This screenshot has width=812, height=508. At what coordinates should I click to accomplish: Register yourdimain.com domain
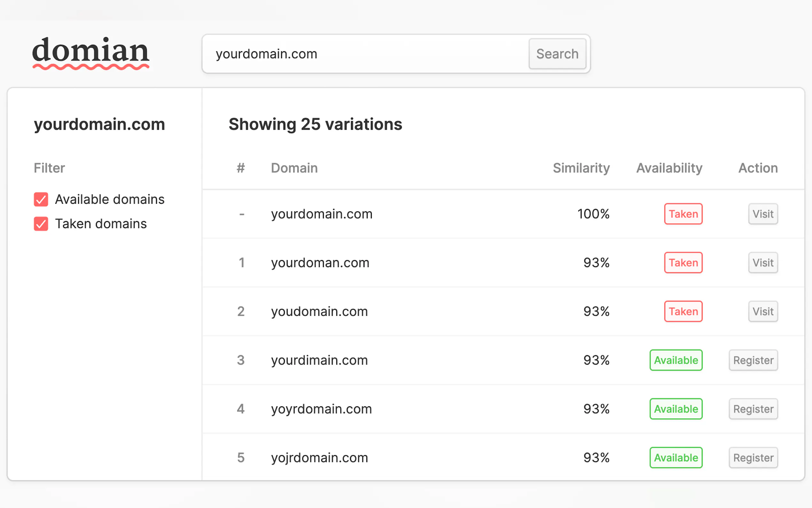[x=753, y=360]
